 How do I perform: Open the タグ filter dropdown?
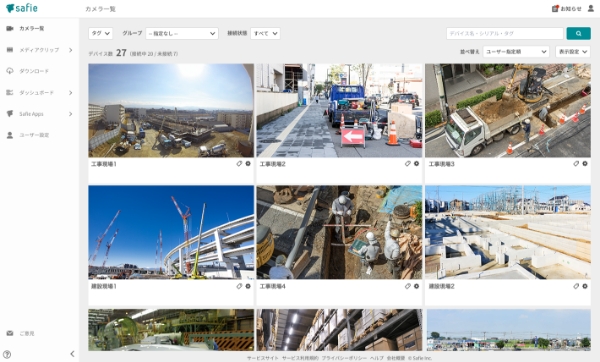[x=101, y=34]
